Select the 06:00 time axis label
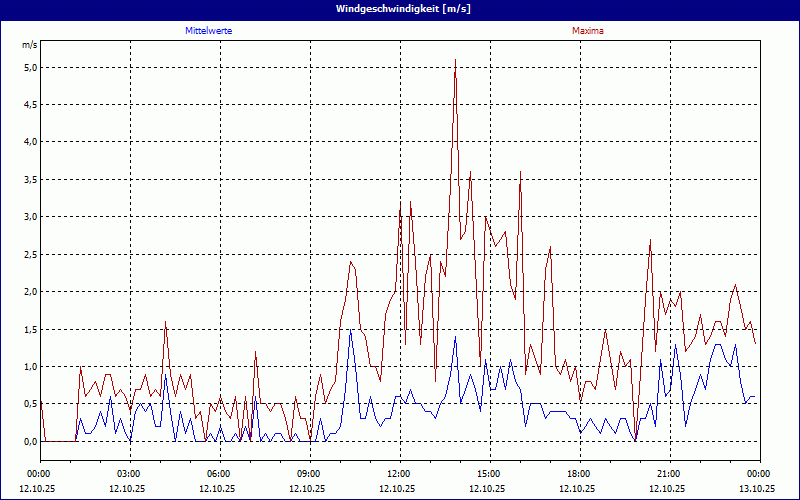This screenshot has height=500, width=800. tap(219, 474)
